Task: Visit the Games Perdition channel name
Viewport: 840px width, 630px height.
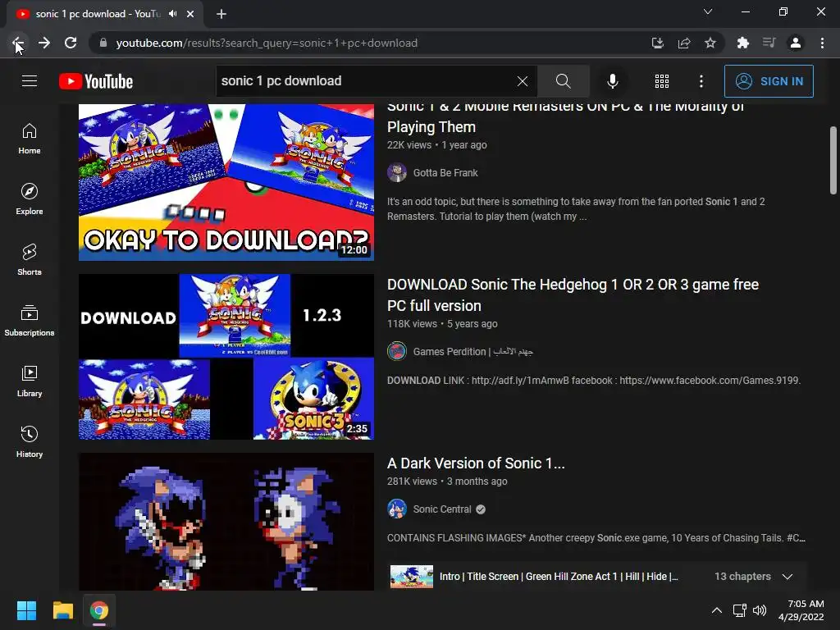Action: coord(473,352)
